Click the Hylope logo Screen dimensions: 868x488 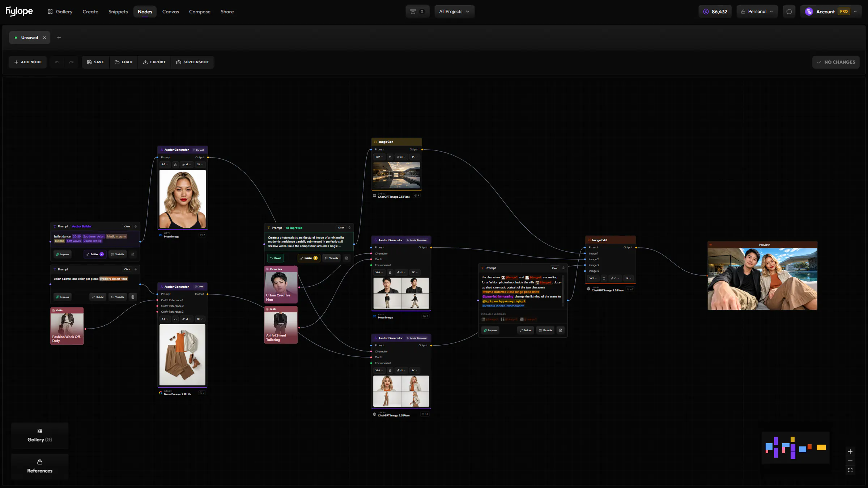(19, 12)
